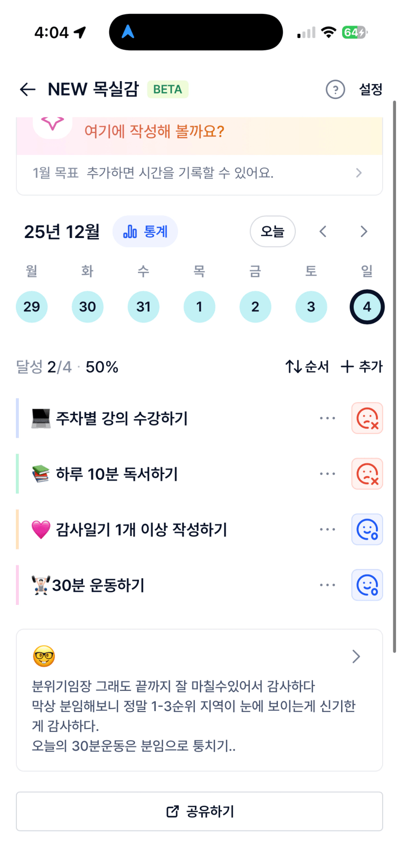This screenshot has height=868, width=399.
Task: Select date 31 on Wednesday
Action: point(143,307)
